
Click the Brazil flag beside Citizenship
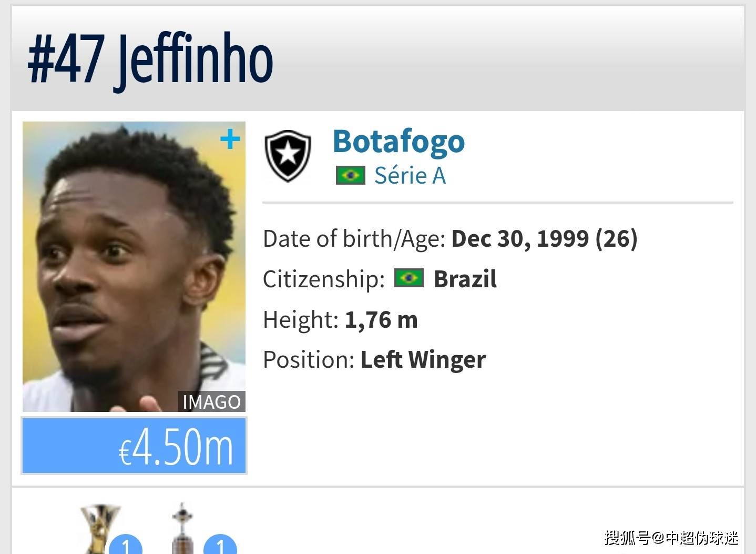409,278
